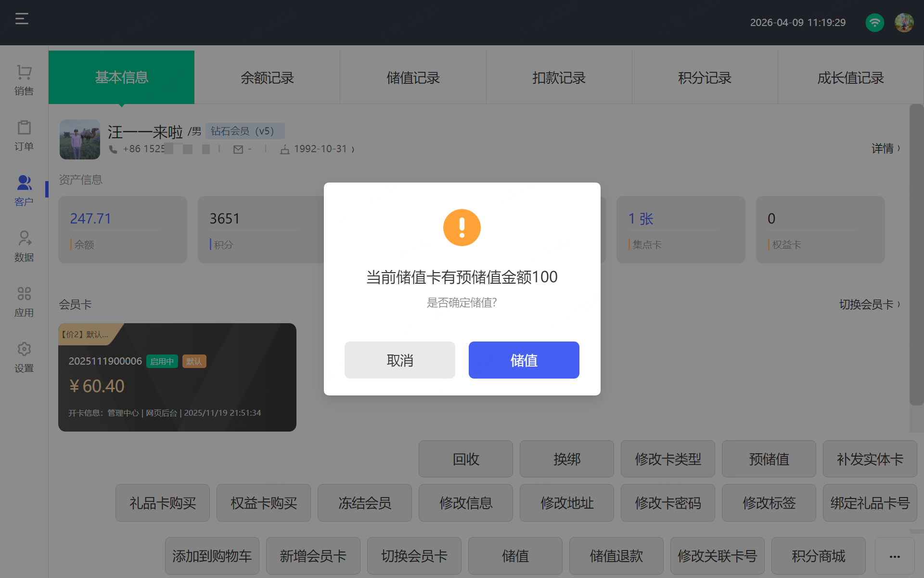Viewport: 924px width, 578px height.
Task: Open the 设置 gear icon in sidebar
Action: coord(24,349)
